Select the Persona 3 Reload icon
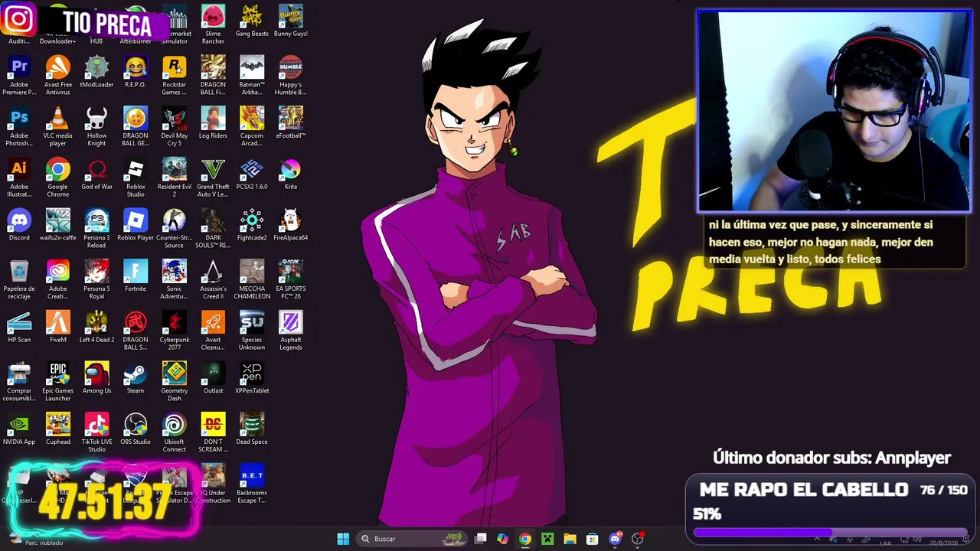 [96, 229]
